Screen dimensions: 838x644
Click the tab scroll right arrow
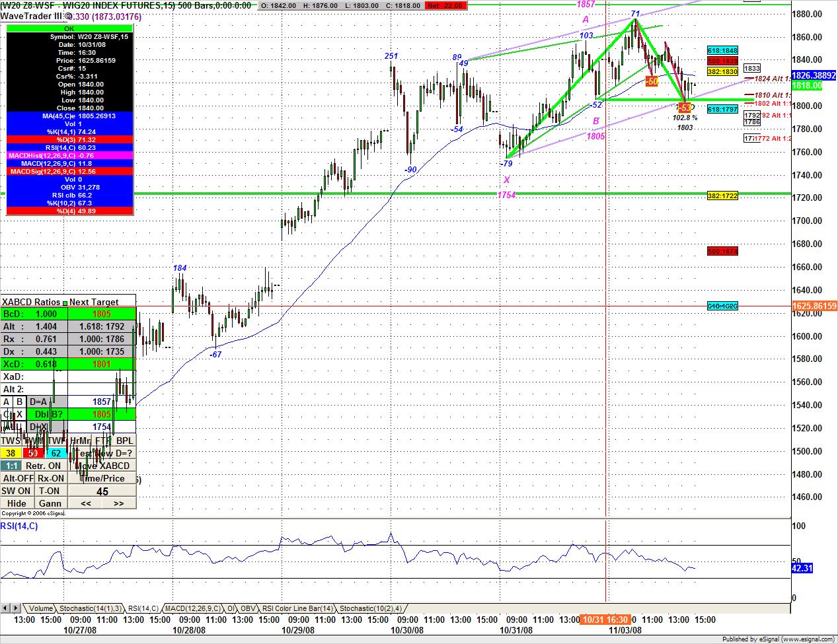point(15,608)
